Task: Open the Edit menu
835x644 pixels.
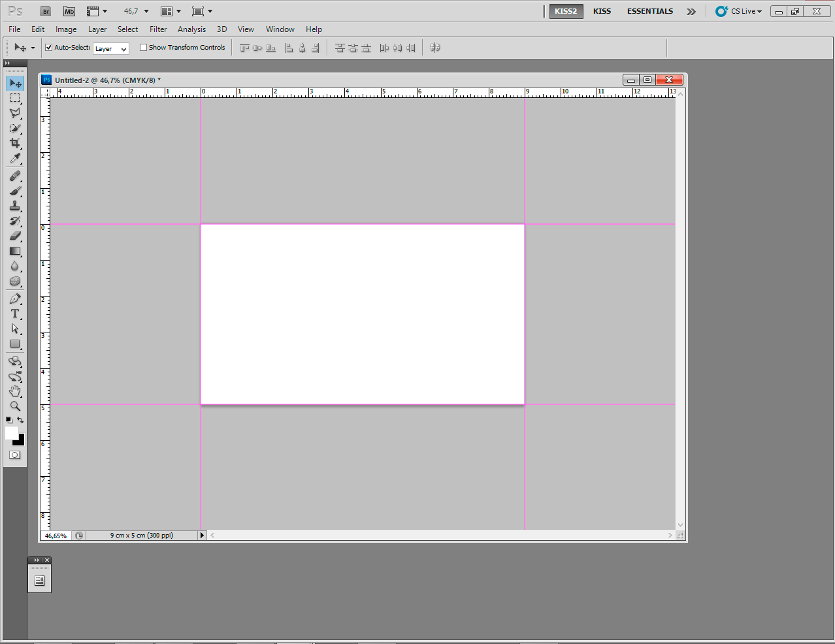Action: pos(38,29)
